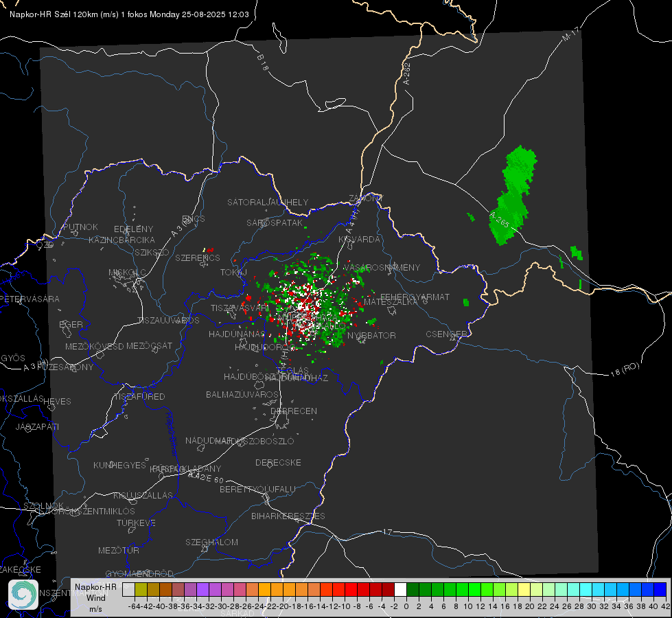Screen dimensions: 672x618
Task: Select the DERECSKE label
Action: pyautogui.click(x=278, y=462)
